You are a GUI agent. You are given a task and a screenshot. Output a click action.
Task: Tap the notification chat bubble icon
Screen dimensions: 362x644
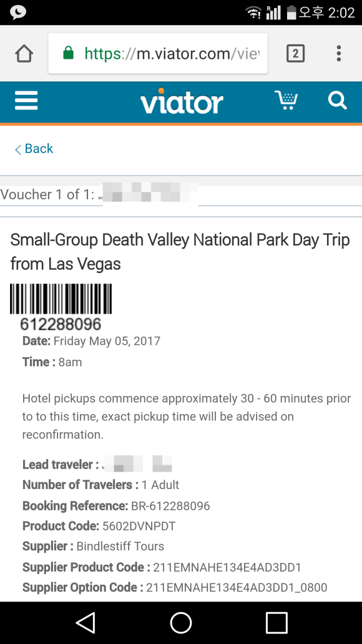click(17, 12)
